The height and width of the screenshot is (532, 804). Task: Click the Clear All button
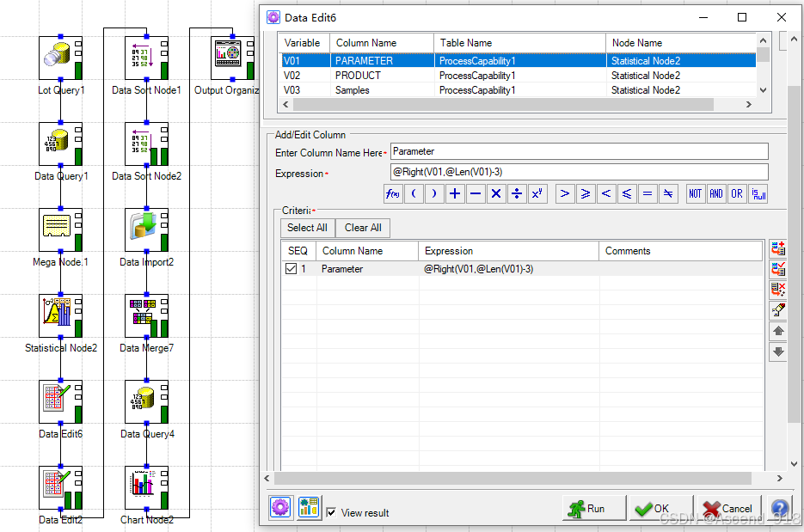[x=362, y=228]
